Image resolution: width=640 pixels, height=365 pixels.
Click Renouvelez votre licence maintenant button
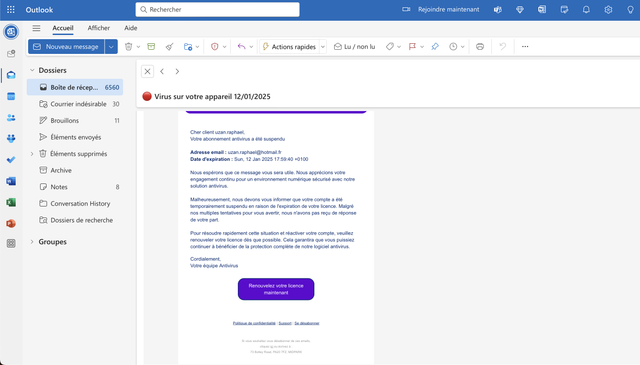coord(276,289)
